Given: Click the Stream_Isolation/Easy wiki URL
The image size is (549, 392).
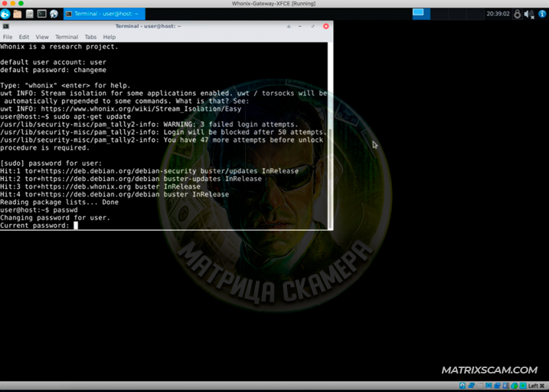Looking at the screenshot, I should pyautogui.click(x=141, y=109).
